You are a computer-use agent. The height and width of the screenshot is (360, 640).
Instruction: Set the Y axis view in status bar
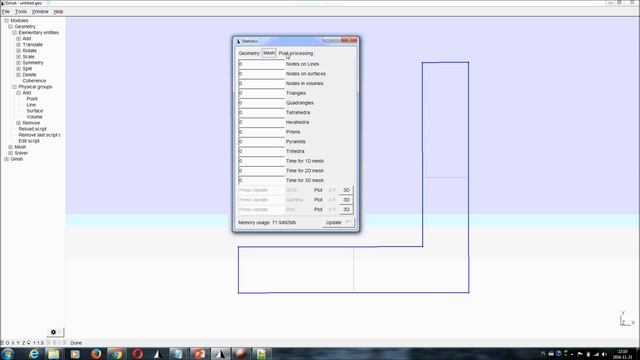tap(18, 343)
